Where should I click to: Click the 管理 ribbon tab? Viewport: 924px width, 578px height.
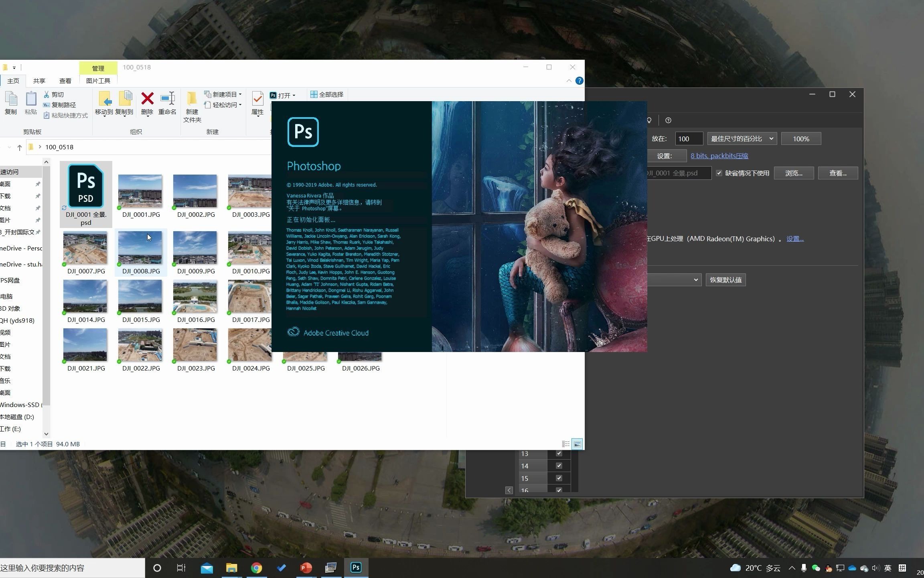(x=98, y=67)
